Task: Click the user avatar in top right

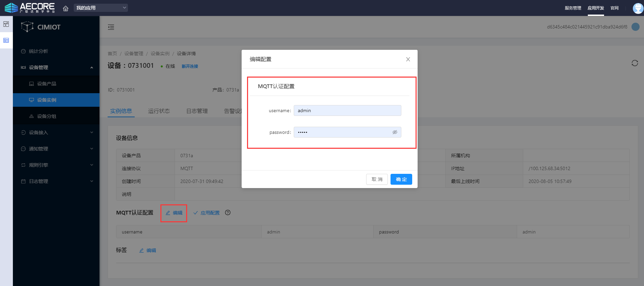Action: tap(638, 8)
